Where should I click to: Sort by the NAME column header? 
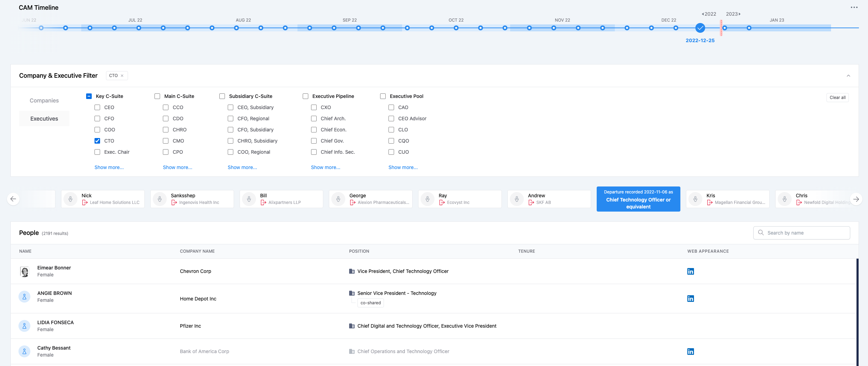tap(25, 251)
